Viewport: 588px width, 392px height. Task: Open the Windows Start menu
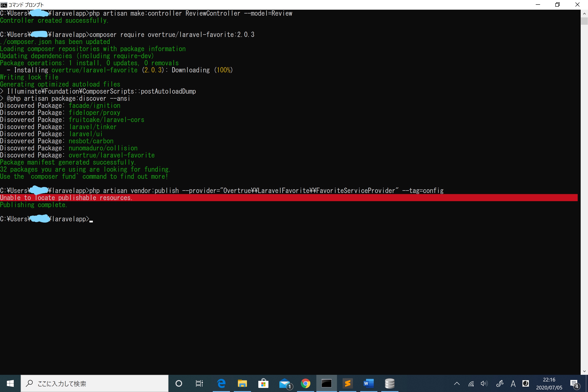click(10, 383)
